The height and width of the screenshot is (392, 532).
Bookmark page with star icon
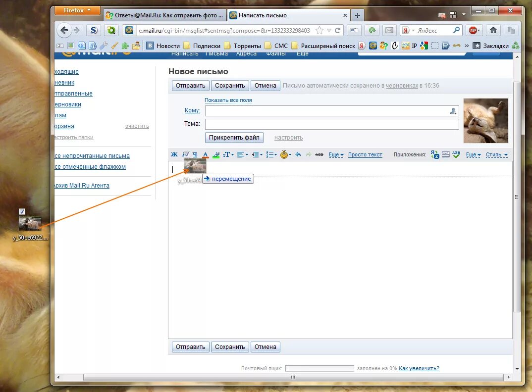[x=319, y=31]
